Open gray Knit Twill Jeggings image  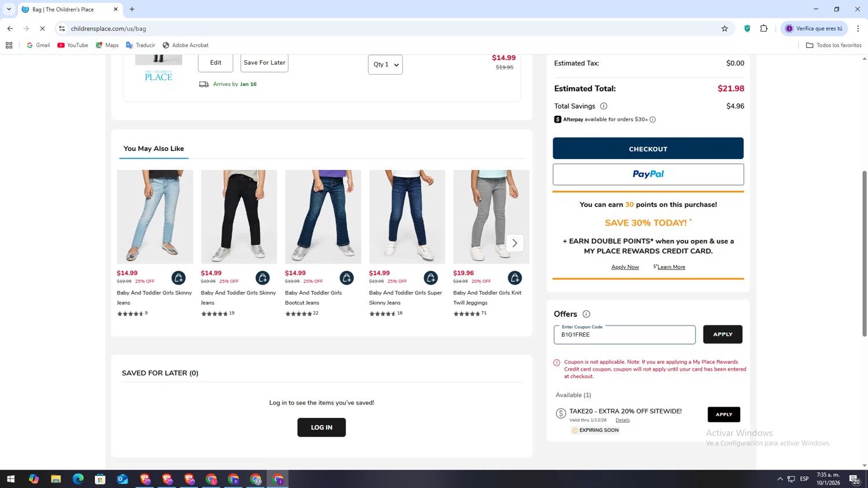491,217
